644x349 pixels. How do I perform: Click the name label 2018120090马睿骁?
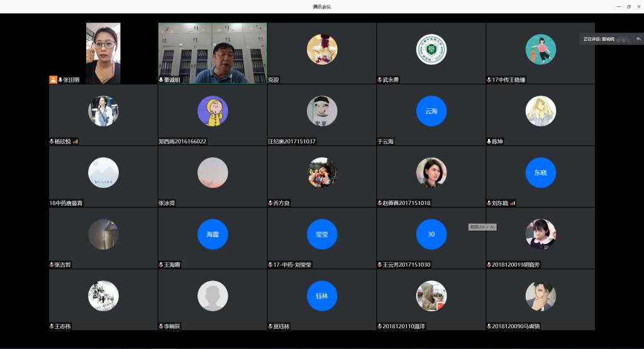(x=516, y=326)
